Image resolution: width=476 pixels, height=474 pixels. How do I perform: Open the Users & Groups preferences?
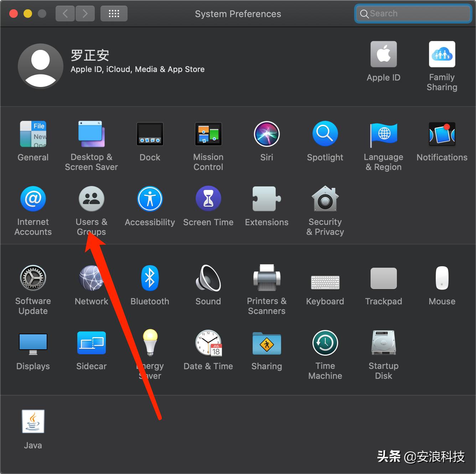(x=91, y=199)
